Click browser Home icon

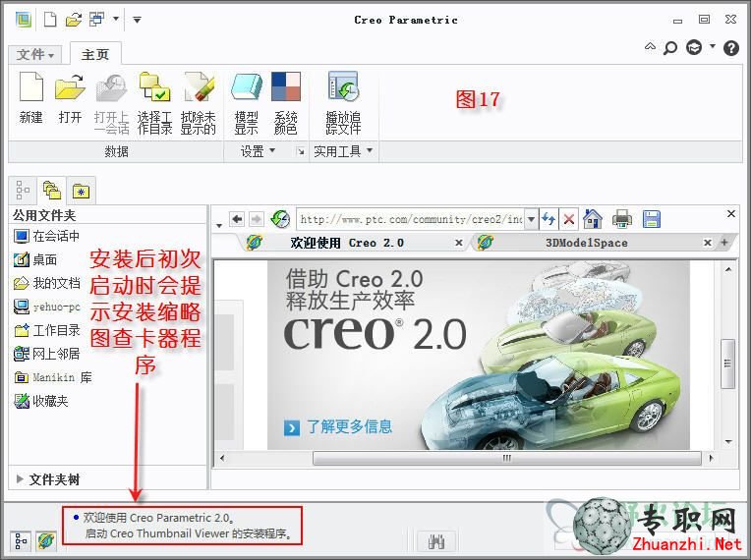click(x=593, y=219)
